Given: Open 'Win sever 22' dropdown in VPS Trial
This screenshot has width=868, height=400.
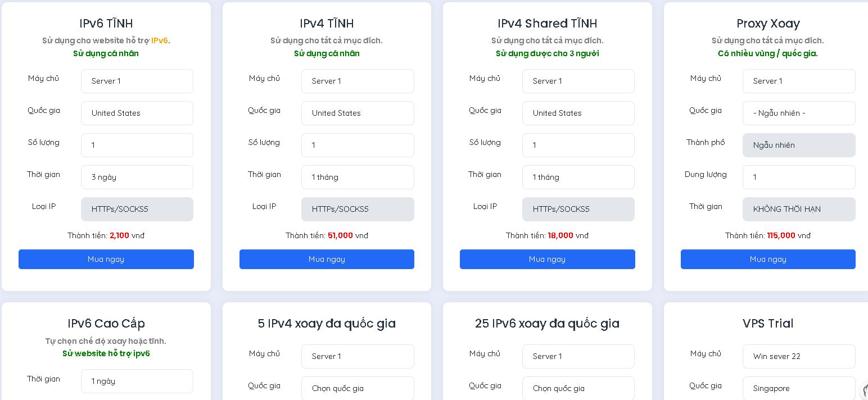Looking at the screenshot, I should pyautogui.click(x=798, y=356).
